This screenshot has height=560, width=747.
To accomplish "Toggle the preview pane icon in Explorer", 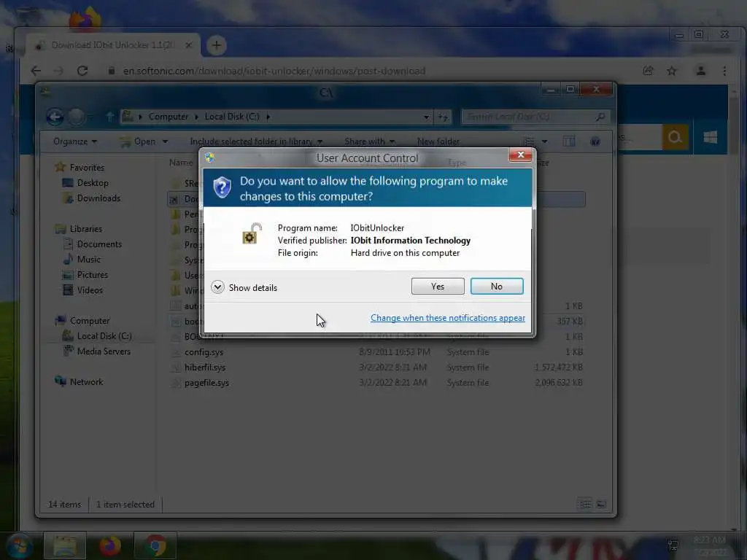I will click(569, 141).
